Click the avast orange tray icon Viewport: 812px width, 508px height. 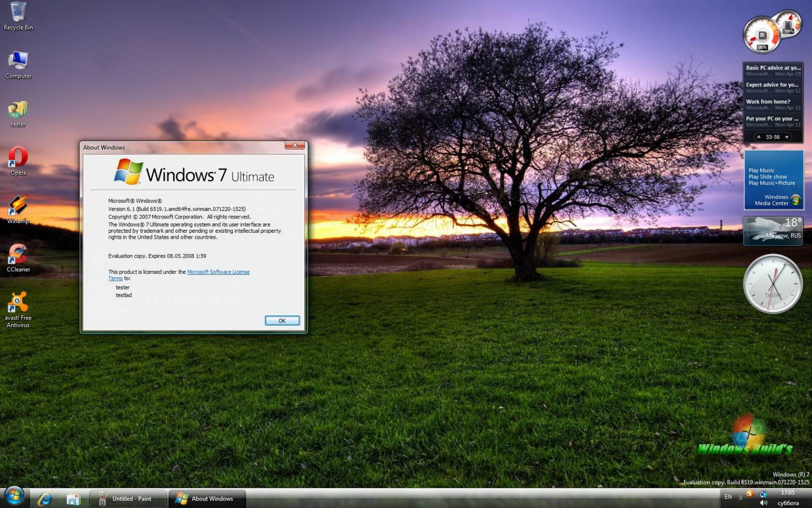[x=750, y=494]
